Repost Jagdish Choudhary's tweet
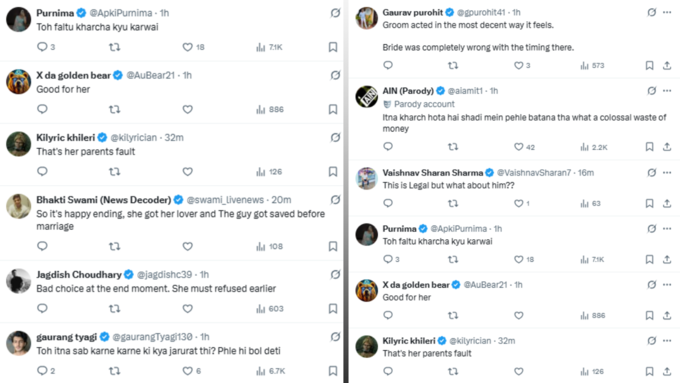The image size is (680, 383). pos(114,308)
